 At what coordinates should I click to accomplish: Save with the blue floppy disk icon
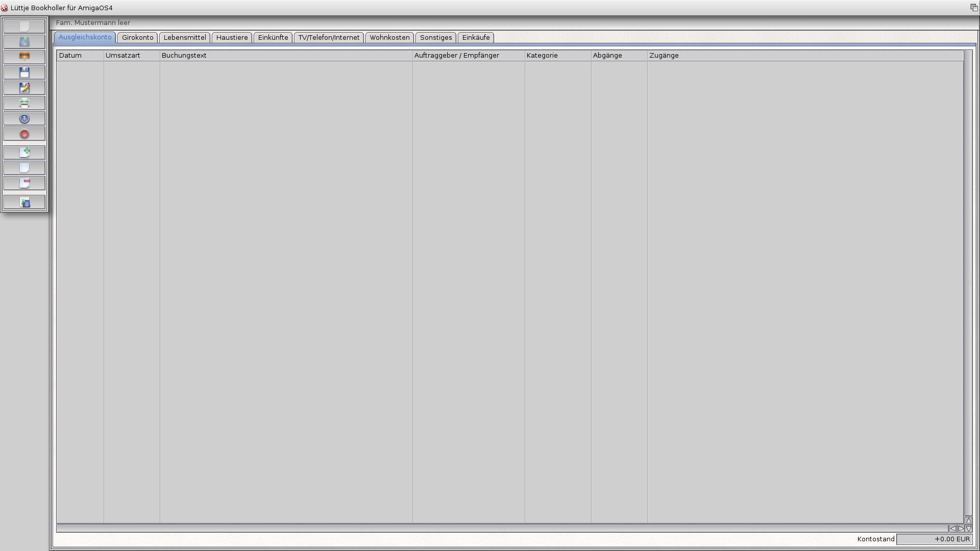point(24,72)
